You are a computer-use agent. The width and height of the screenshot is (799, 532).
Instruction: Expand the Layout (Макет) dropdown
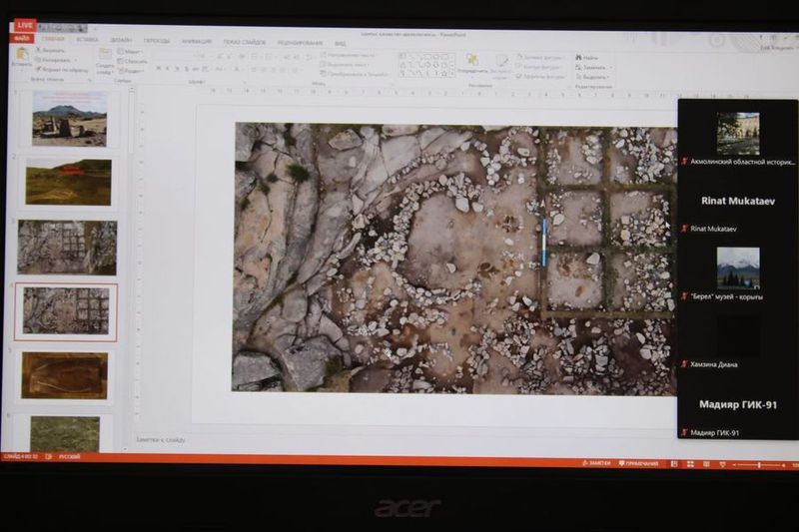[x=130, y=51]
